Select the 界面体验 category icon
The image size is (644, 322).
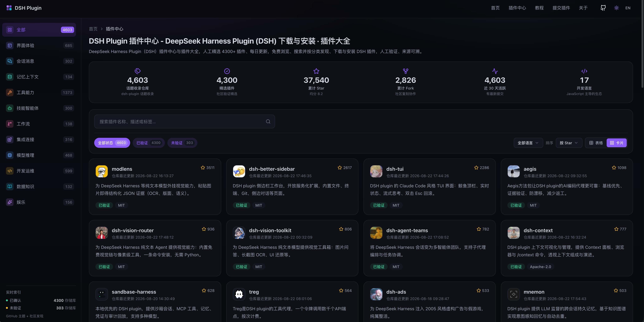[x=10, y=45]
